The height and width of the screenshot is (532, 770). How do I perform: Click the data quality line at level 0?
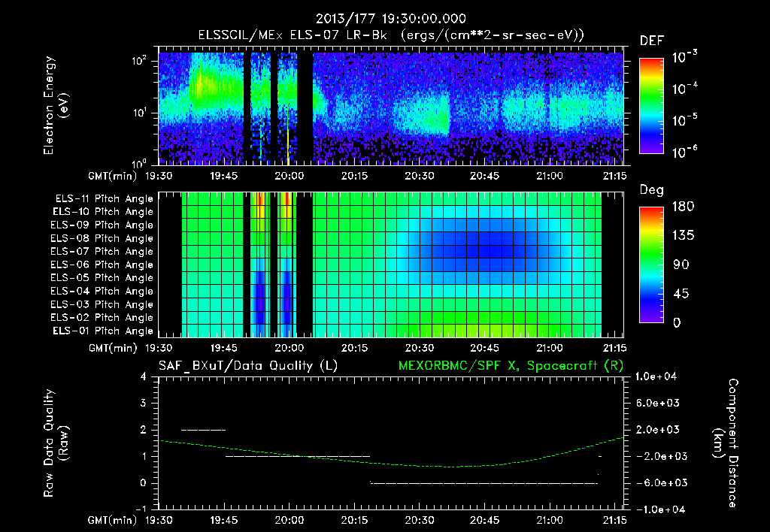pos(484,483)
